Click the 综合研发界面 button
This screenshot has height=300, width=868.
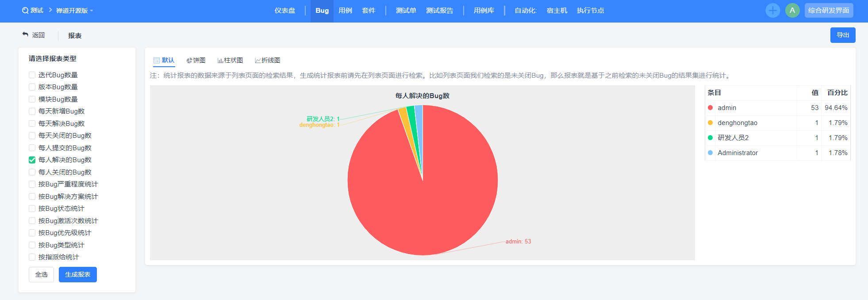[x=829, y=11]
